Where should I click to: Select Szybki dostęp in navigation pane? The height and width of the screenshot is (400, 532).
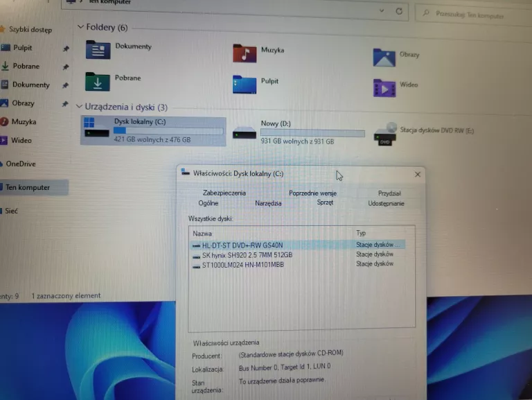coord(30,30)
